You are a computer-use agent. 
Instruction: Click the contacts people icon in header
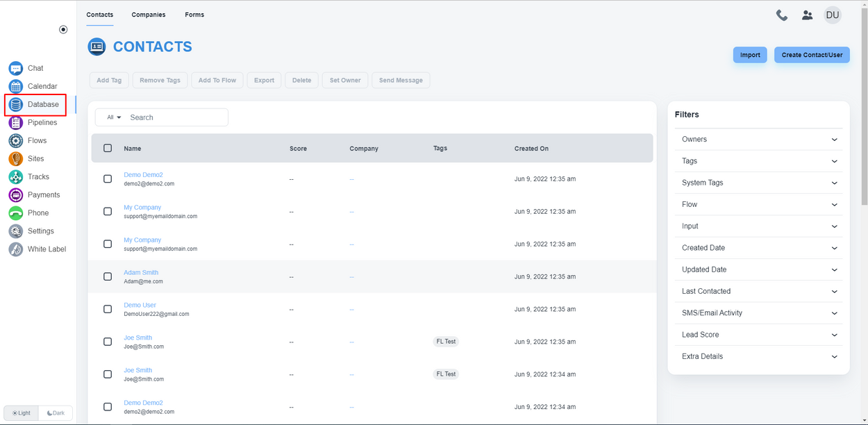click(x=807, y=15)
